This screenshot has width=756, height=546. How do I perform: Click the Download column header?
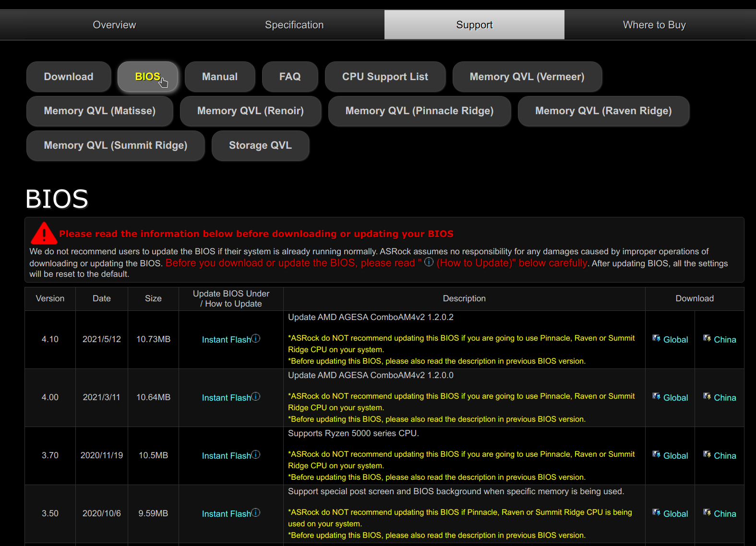point(695,298)
